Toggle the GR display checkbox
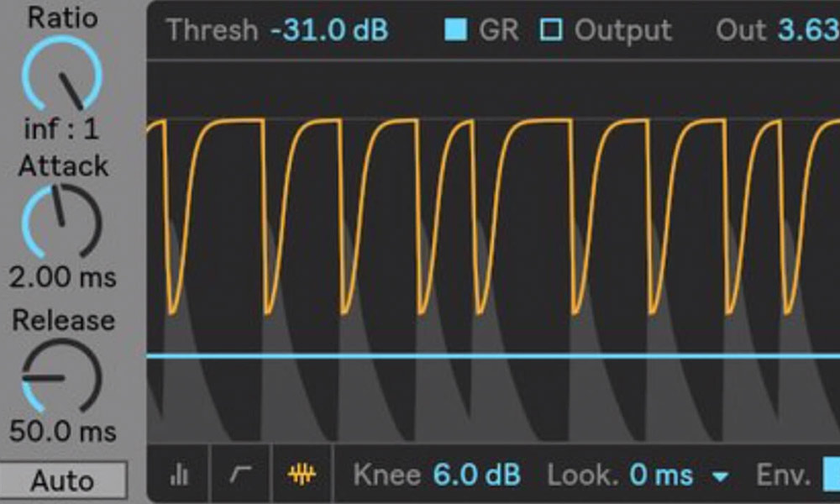This screenshot has width=840, height=504. (x=455, y=30)
